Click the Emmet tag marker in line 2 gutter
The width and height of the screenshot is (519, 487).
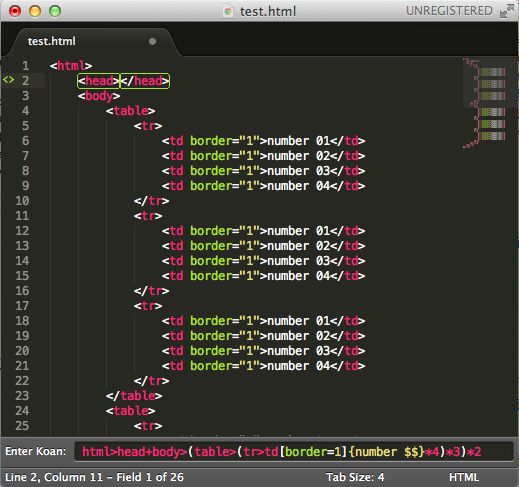[8, 80]
